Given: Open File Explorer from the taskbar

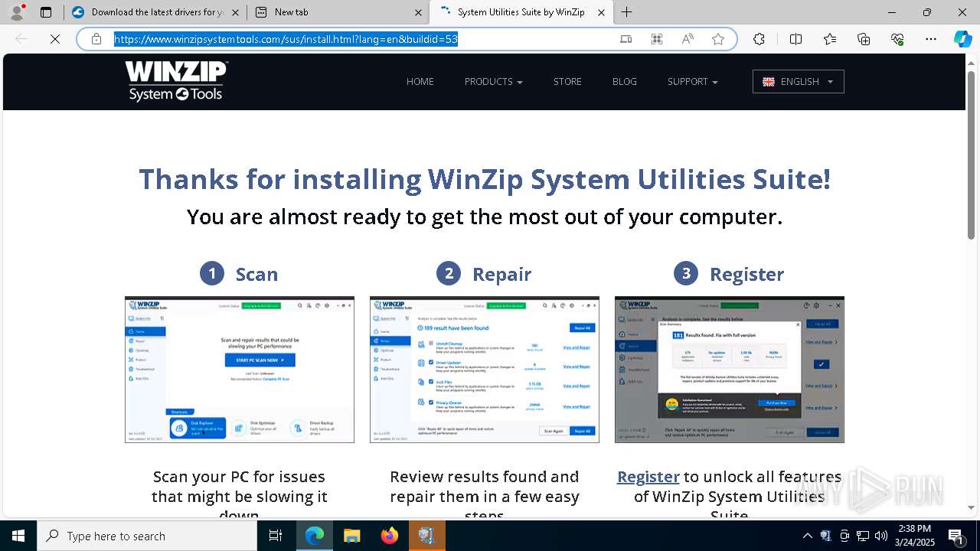Looking at the screenshot, I should (x=351, y=536).
